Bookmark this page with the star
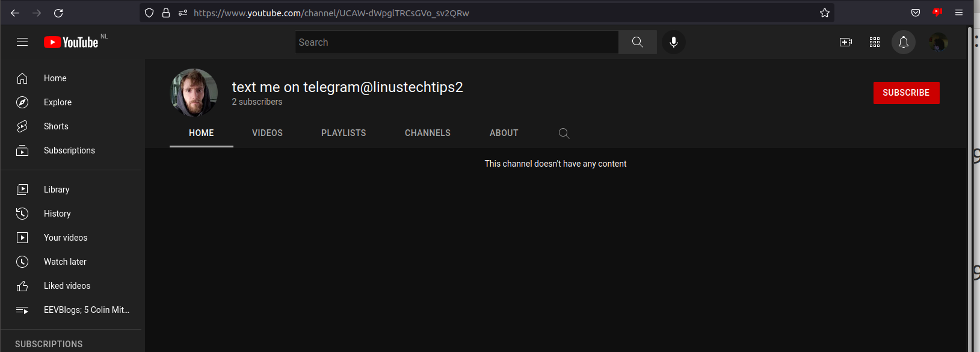Screen dimensions: 980x352 pyautogui.click(x=825, y=13)
